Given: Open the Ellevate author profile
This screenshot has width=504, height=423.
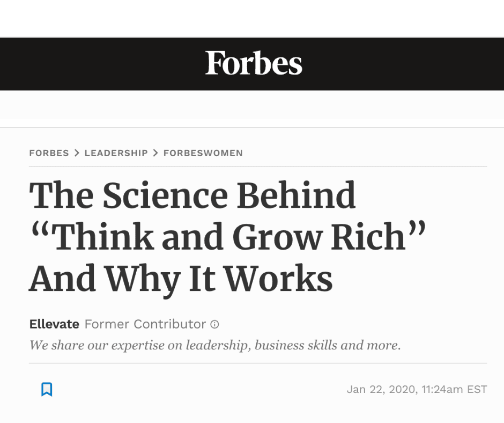Looking at the screenshot, I should pos(54,324).
